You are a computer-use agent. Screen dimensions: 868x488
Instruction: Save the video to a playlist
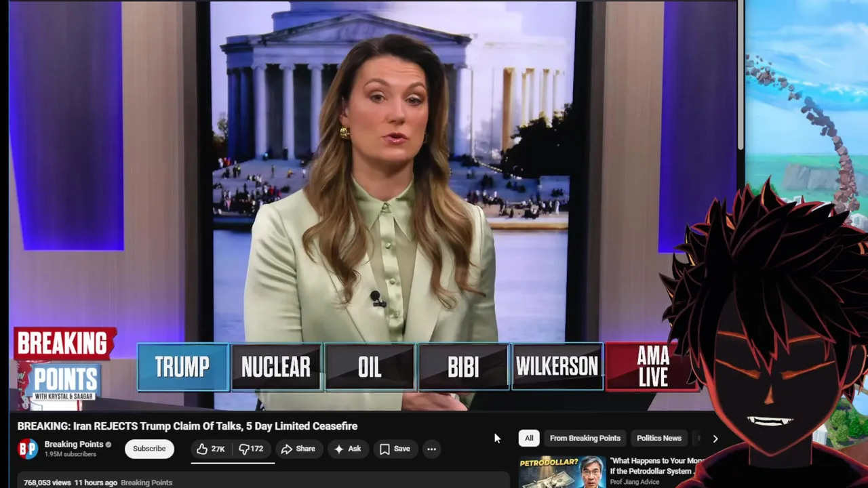395,449
